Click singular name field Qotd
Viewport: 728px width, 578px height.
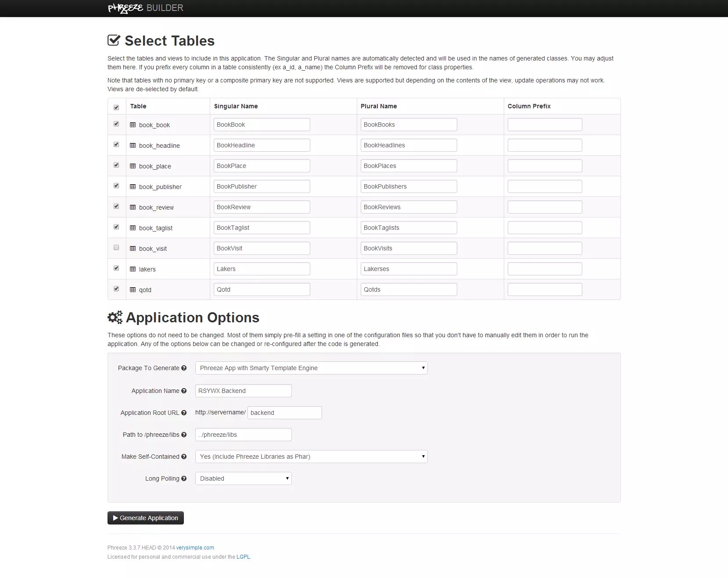point(262,289)
